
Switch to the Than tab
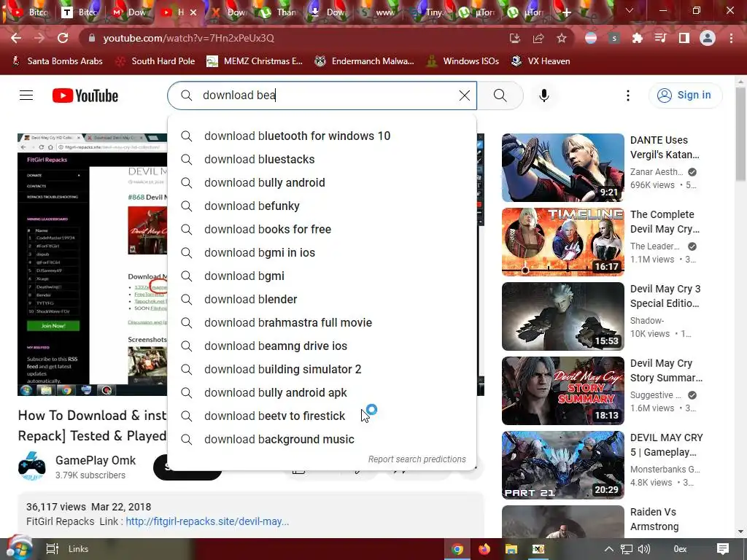[x=279, y=12]
